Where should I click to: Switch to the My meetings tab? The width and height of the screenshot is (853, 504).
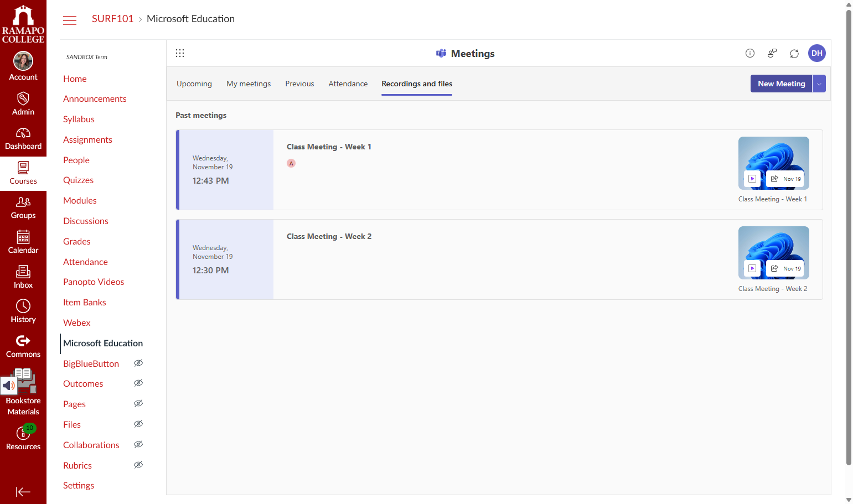click(249, 84)
